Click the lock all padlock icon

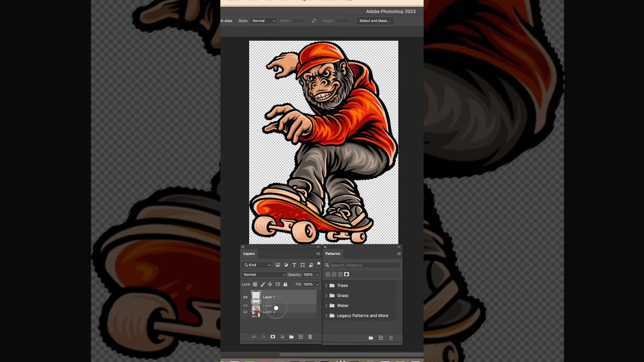(285, 285)
